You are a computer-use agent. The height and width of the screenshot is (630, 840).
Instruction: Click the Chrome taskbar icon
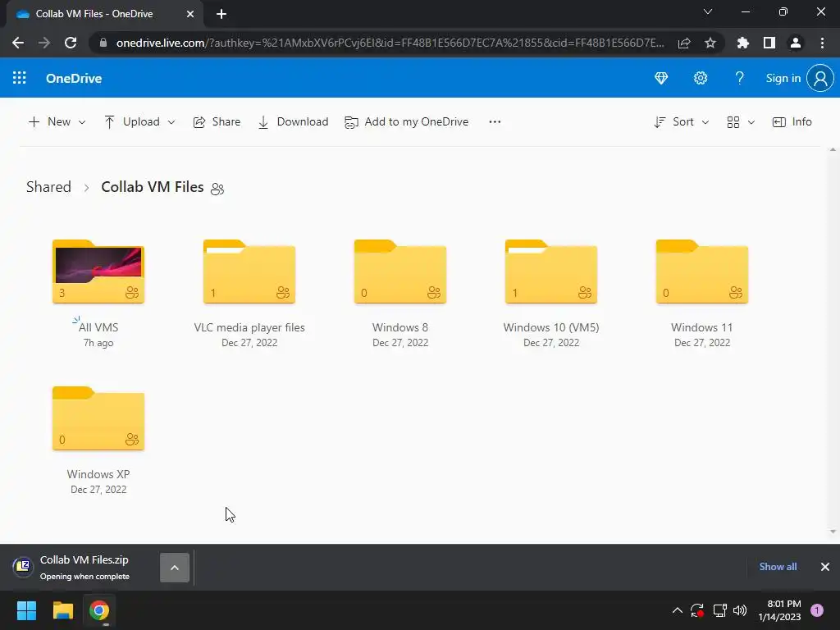(99, 610)
